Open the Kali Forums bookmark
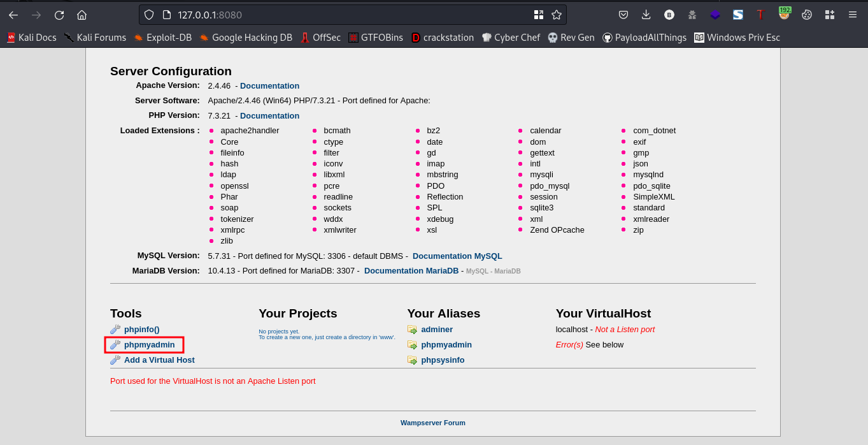The width and height of the screenshot is (868, 445). click(x=95, y=38)
